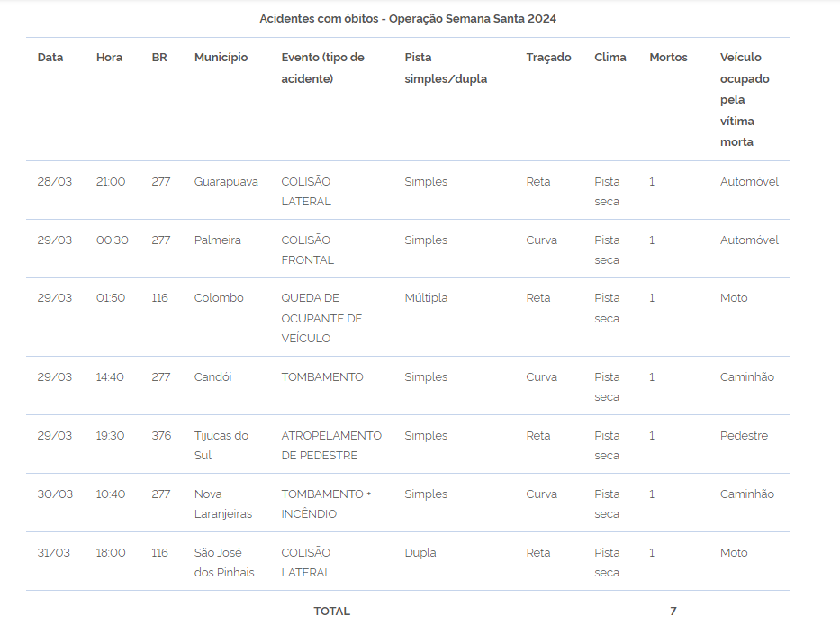Click the 'TOTAL' label in the footer row

click(331, 612)
